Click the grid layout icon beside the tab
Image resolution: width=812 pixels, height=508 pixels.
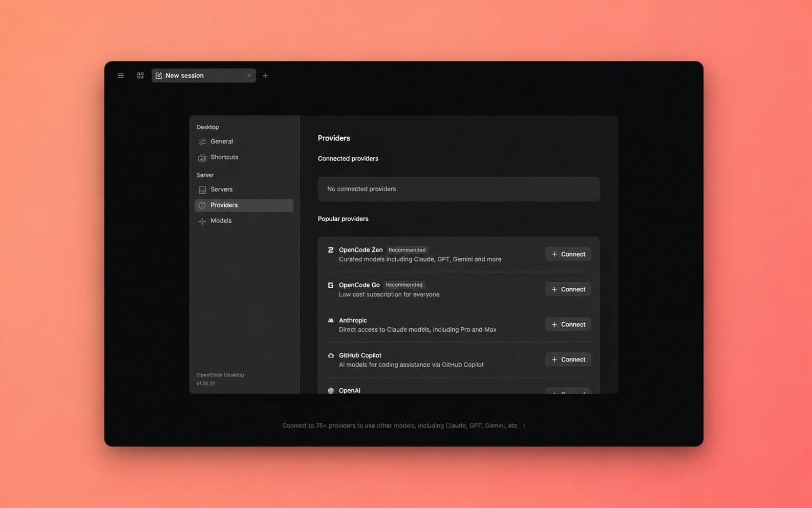click(x=140, y=76)
